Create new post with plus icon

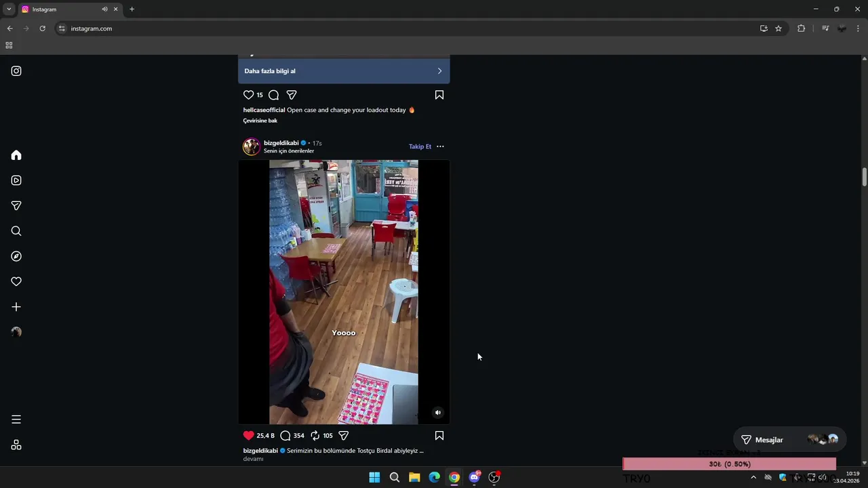[x=16, y=307]
